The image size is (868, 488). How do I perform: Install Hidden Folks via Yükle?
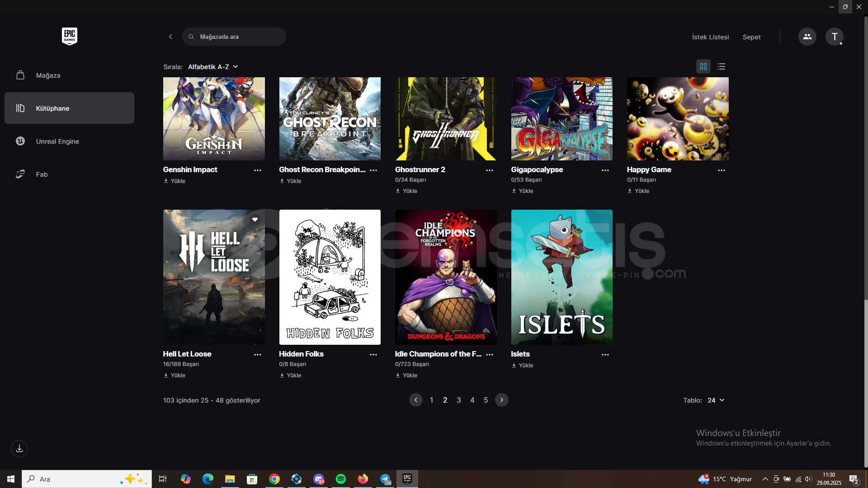(290, 375)
